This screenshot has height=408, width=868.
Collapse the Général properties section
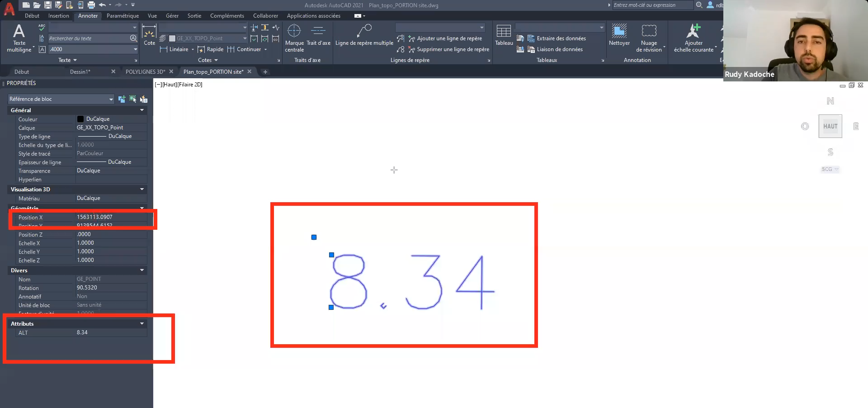142,110
